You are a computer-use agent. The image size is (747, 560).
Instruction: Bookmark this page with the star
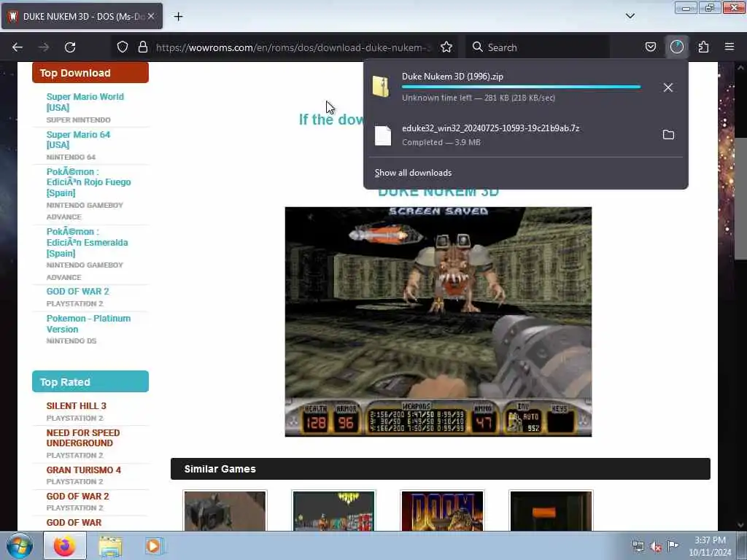(x=446, y=47)
